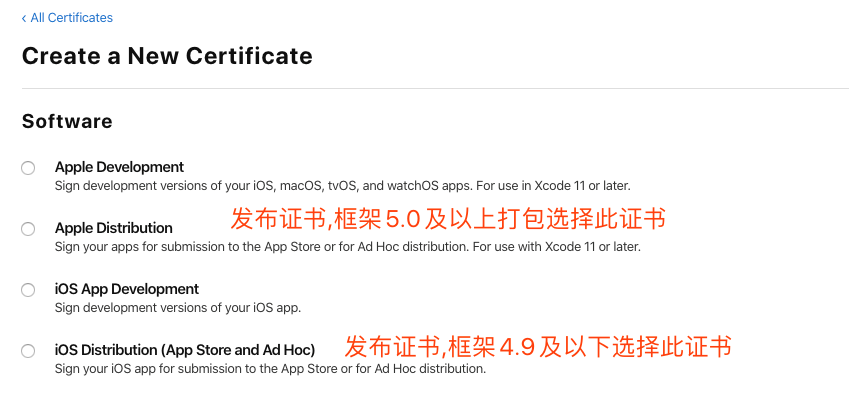849x401 pixels.
Task: Click the Apple Development label text
Action: 119,167
